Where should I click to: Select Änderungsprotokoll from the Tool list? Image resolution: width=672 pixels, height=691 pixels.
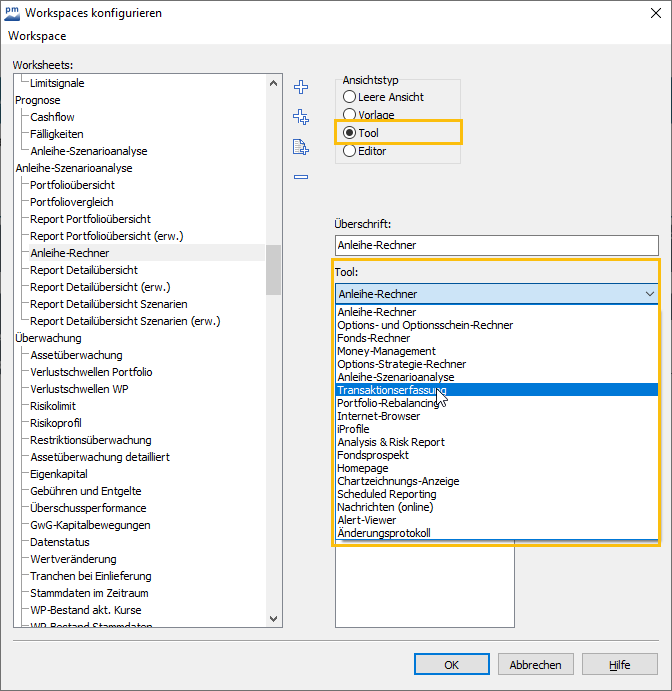384,533
